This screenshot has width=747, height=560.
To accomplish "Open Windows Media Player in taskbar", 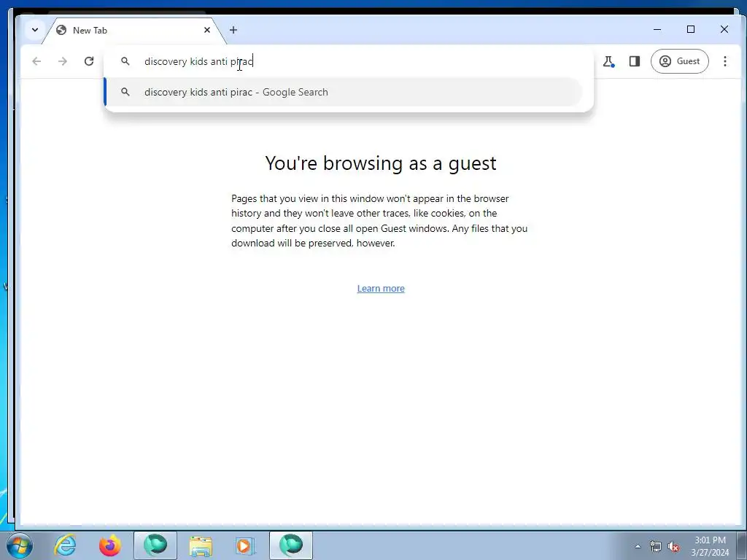I will tap(246, 545).
